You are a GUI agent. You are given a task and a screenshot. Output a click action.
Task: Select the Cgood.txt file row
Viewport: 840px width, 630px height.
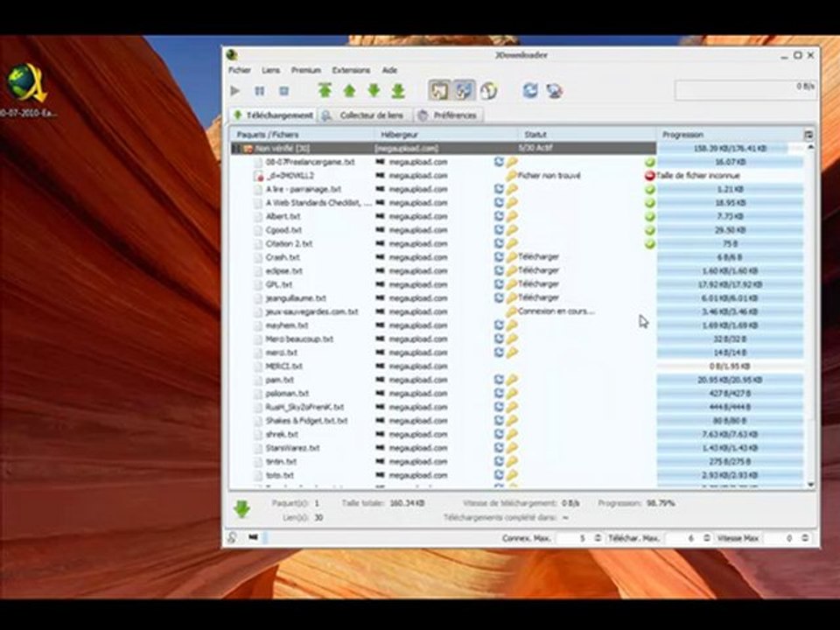[x=517, y=230]
